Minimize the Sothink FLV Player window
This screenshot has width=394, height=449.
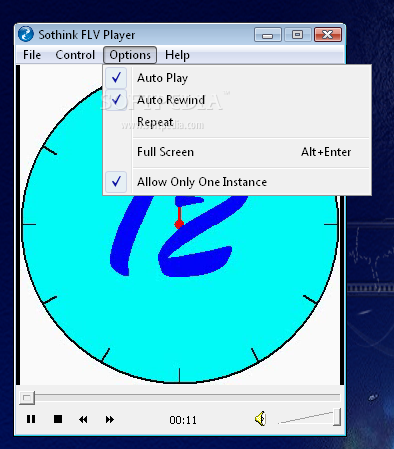click(x=268, y=35)
